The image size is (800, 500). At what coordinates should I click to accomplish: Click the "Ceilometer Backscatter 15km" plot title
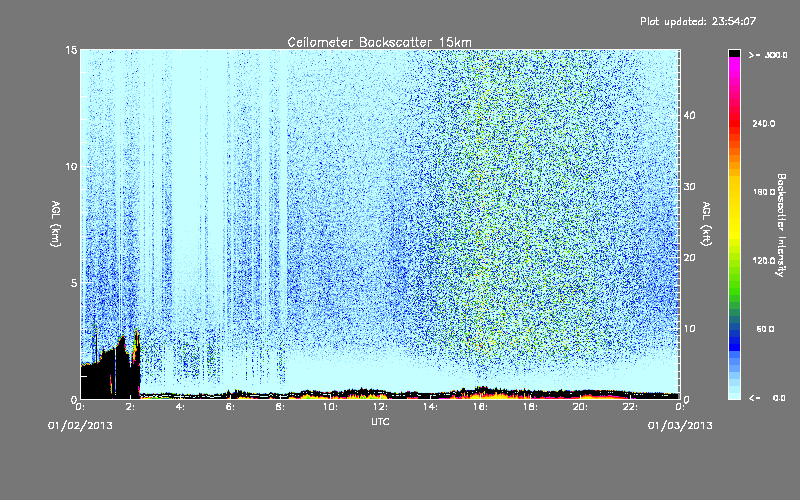(380, 42)
